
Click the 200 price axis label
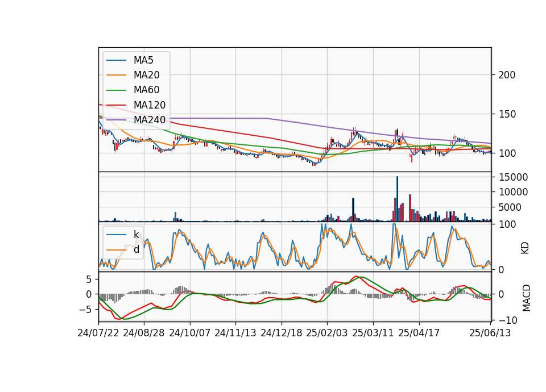[x=507, y=75]
